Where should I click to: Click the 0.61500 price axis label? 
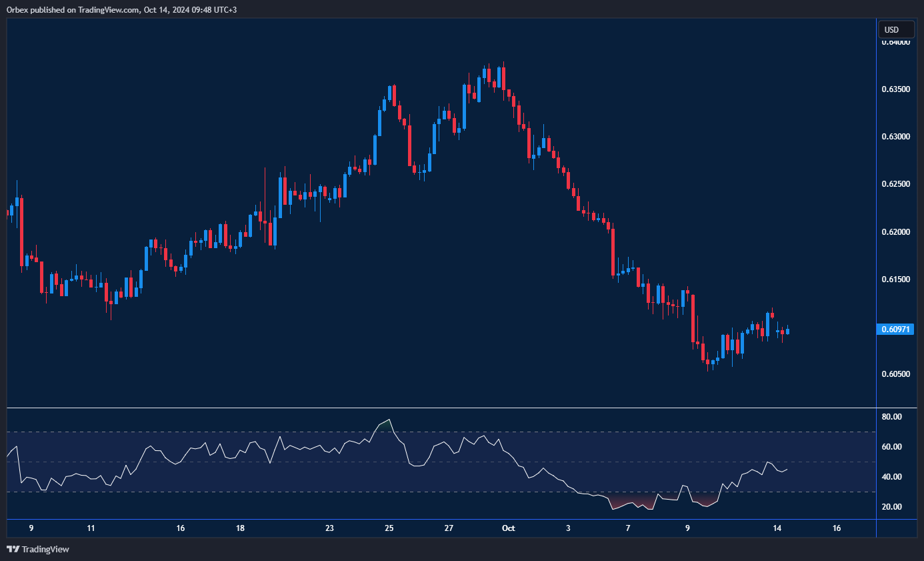pos(895,279)
